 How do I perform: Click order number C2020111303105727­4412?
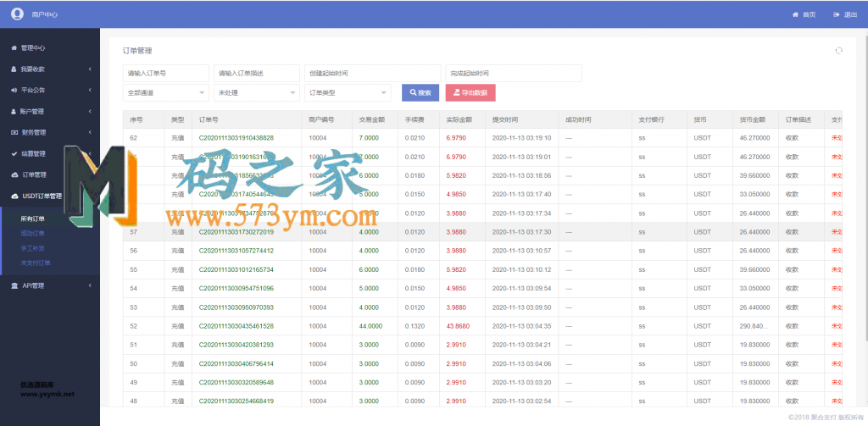point(236,251)
